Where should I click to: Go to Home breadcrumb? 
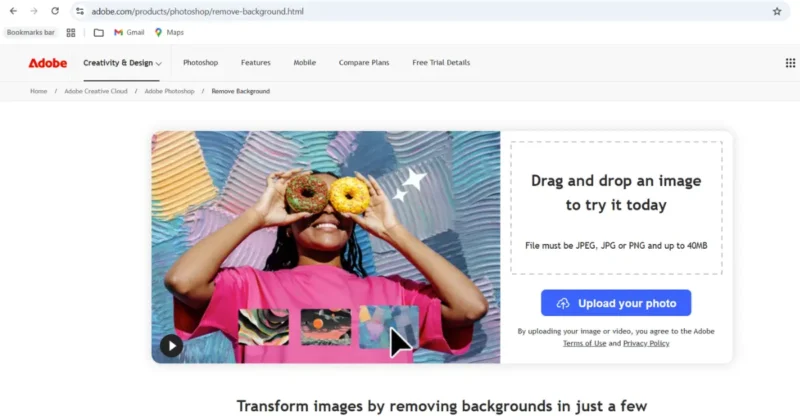tap(38, 91)
